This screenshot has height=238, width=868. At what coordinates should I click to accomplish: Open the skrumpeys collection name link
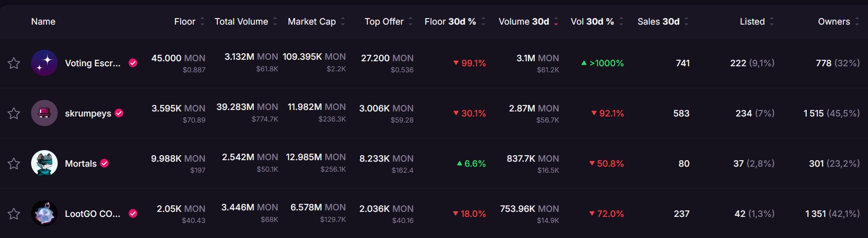[x=88, y=113]
